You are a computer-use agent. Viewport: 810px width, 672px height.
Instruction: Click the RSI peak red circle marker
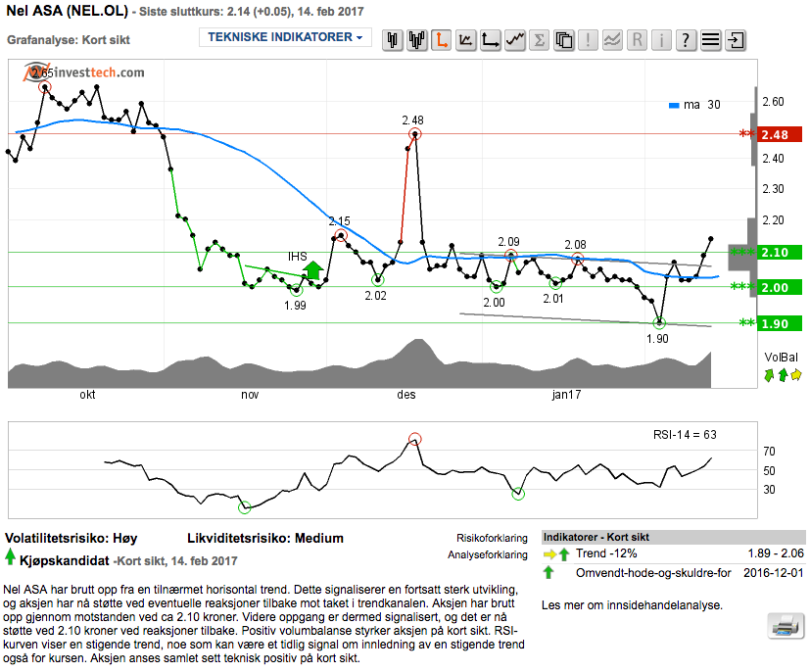[415, 440]
